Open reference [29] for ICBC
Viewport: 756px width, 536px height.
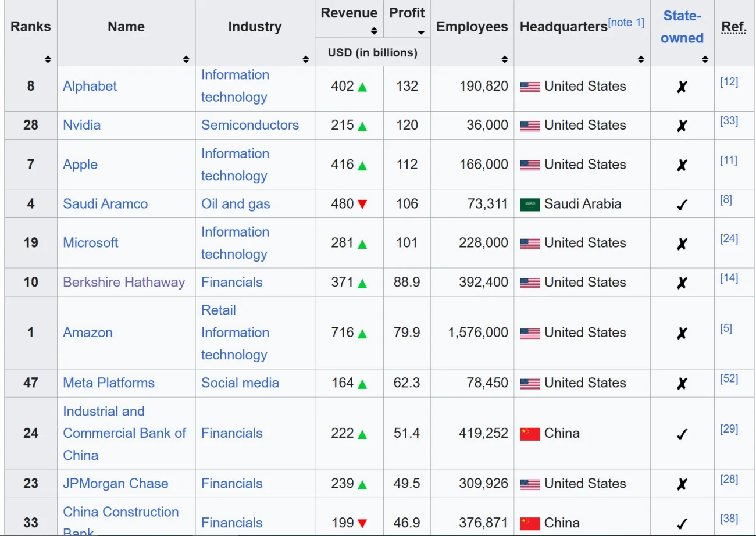click(729, 429)
